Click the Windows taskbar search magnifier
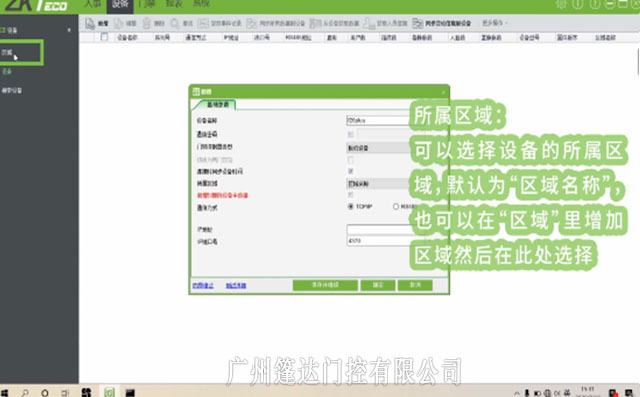The height and width of the screenshot is (397, 640). point(25,393)
